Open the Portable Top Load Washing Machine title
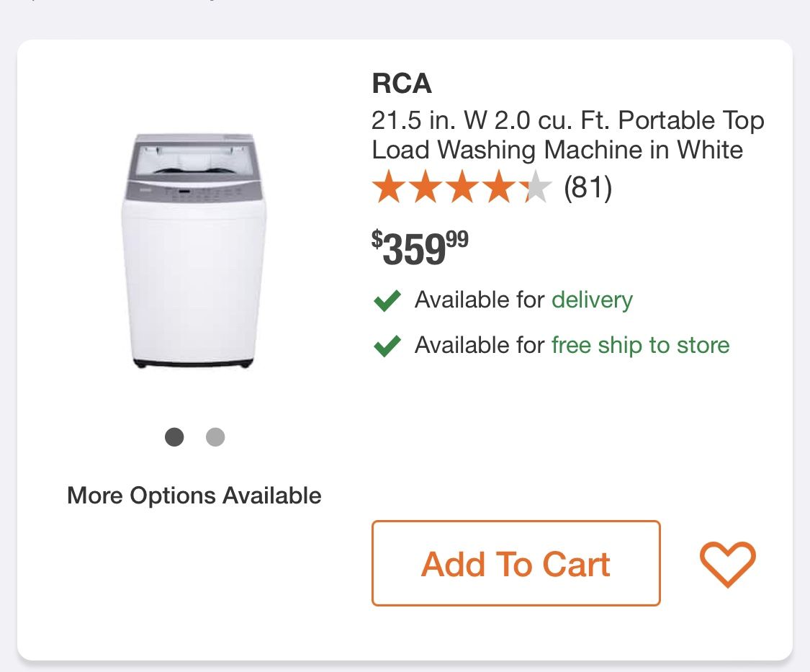This screenshot has width=810, height=672. click(567, 135)
